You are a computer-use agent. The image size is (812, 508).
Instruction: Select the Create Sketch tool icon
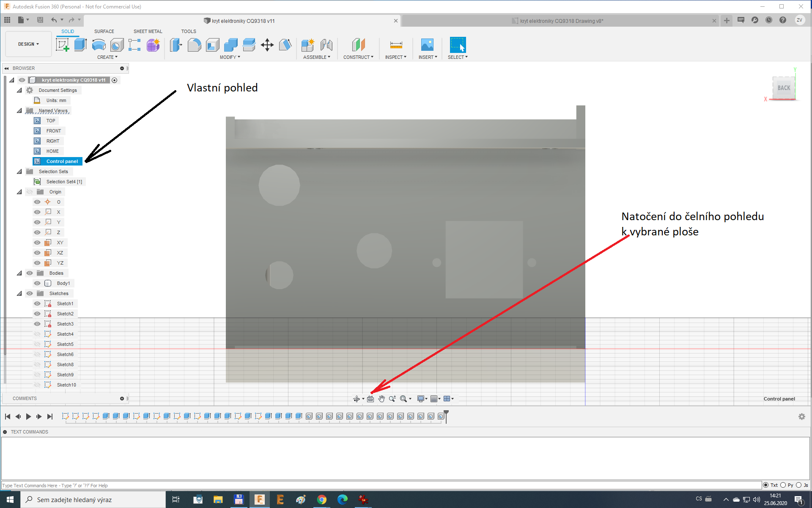(x=62, y=44)
